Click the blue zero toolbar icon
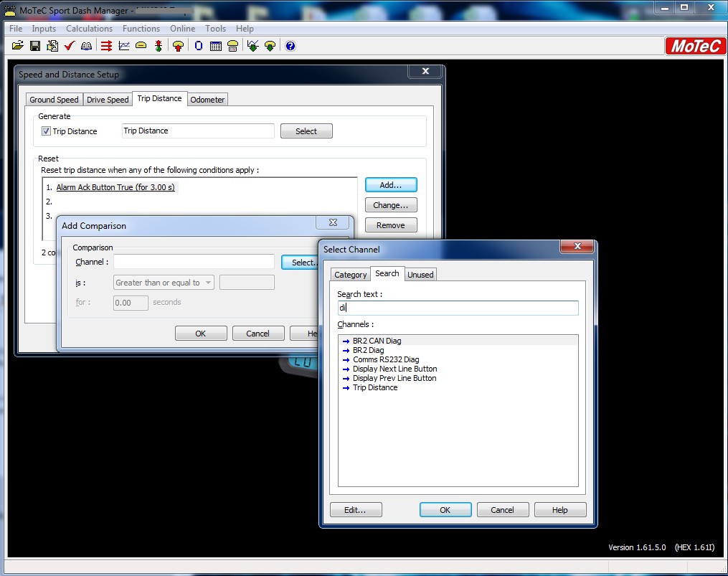Screen dimensions: 728x576 coord(198,45)
